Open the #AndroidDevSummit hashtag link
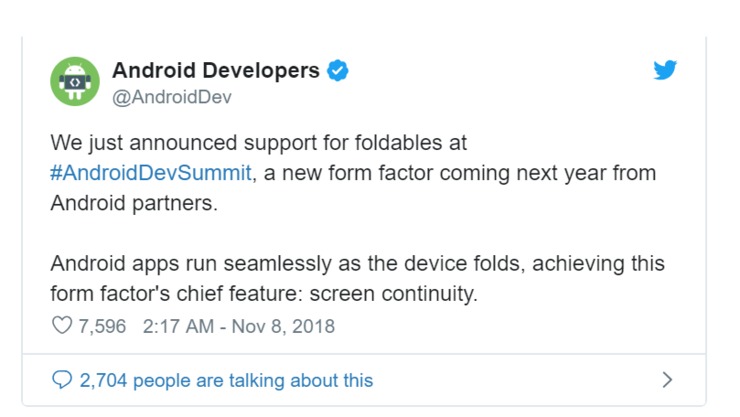This screenshot has height=417, width=740. tap(151, 173)
